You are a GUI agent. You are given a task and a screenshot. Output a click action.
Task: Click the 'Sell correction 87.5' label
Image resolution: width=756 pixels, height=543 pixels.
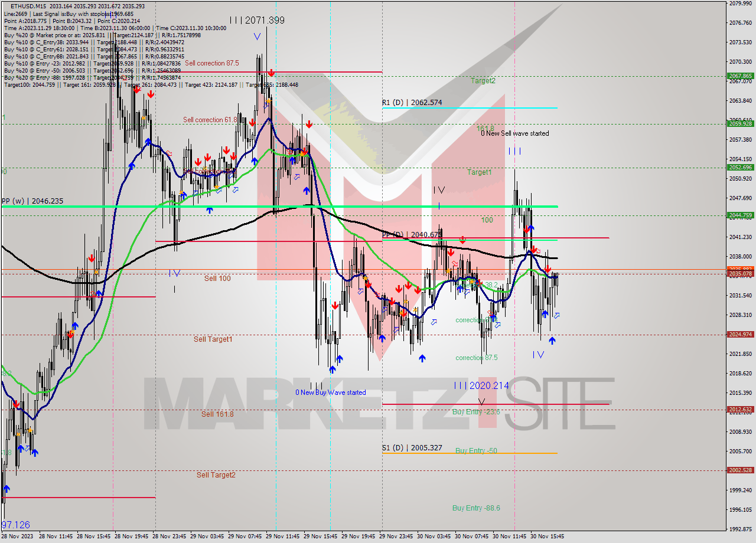211,63
